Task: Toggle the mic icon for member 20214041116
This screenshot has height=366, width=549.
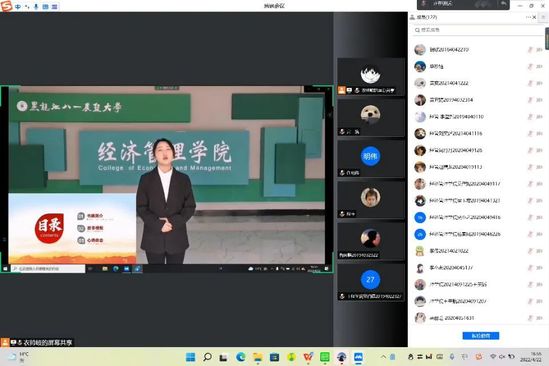Action: tap(530, 133)
